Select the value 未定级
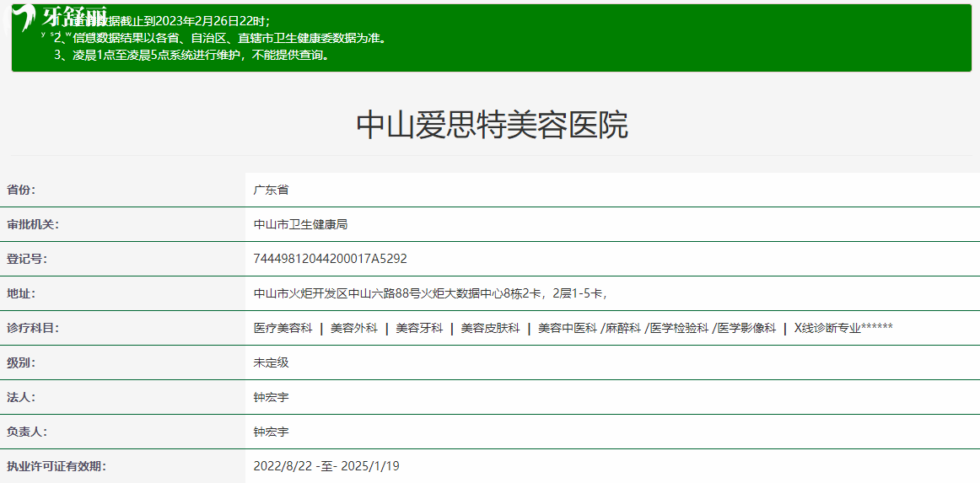The height and width of the screenshot is (483, 980). click(x=272, y=362)
